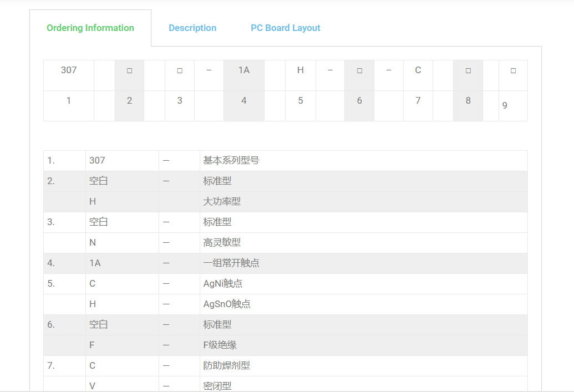Click the 基本系列型号 description cell
The image size is (574, 392).
231,160
